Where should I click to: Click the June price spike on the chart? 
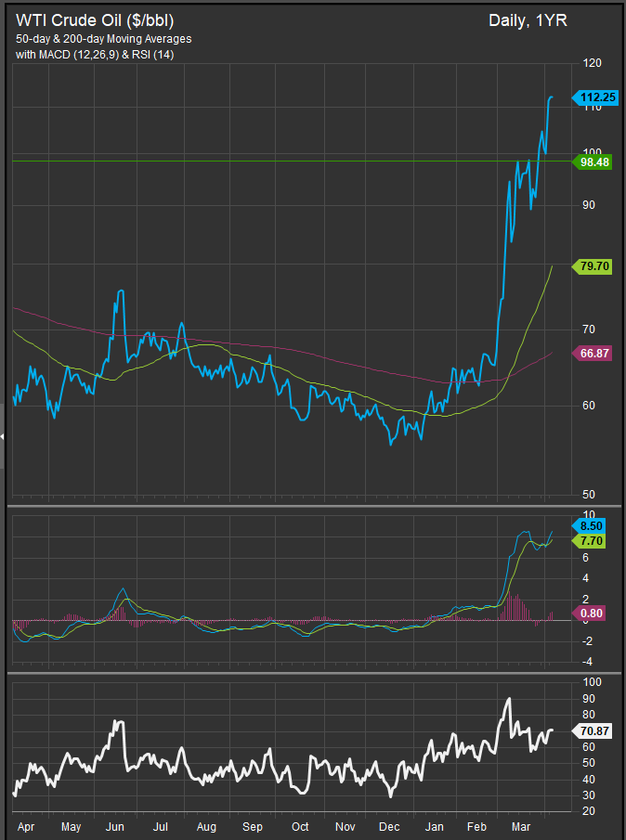point(120,291)
